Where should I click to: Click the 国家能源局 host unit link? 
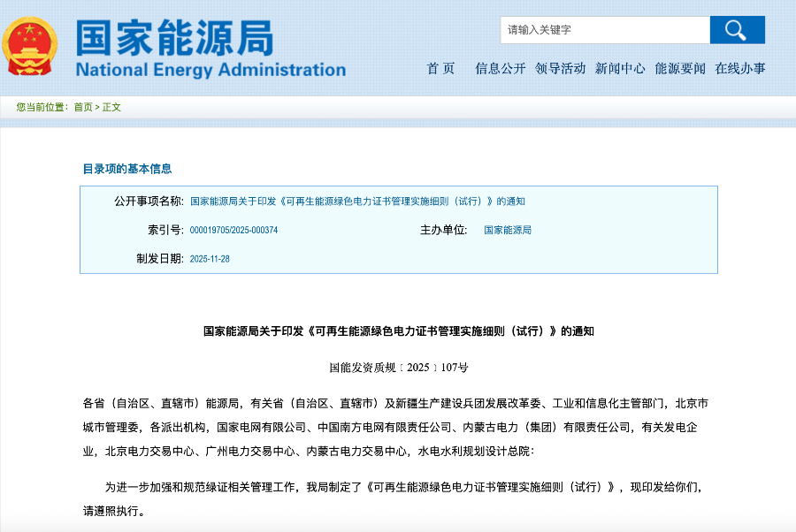coord(508,229)
